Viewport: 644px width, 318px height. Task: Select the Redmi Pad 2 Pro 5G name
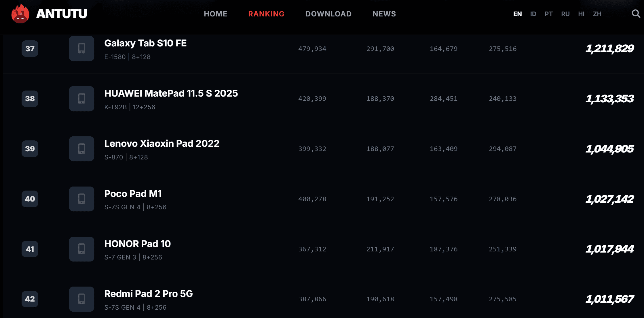(149, 294)
